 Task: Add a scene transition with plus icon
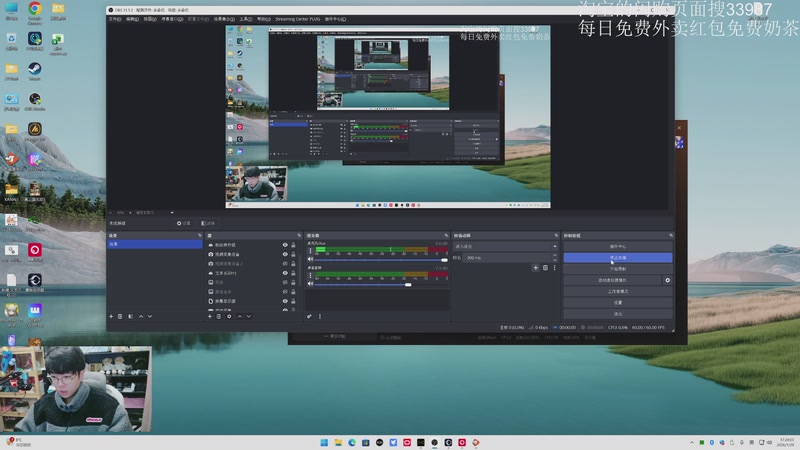pos(535,268)
